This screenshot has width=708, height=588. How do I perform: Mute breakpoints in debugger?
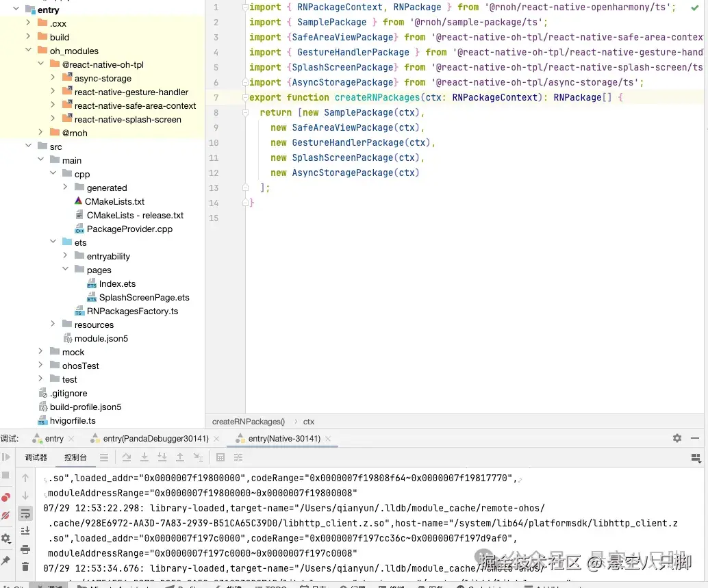pos(6,515)
